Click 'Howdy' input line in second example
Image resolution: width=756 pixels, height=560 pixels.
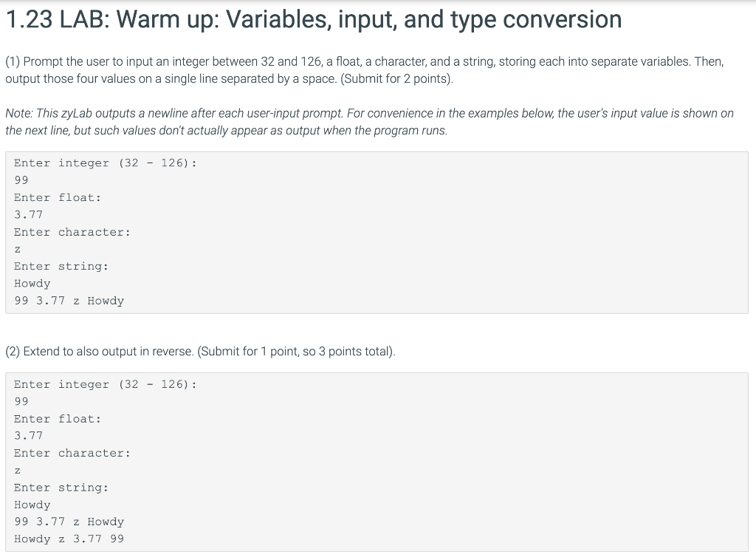point(32,505)
